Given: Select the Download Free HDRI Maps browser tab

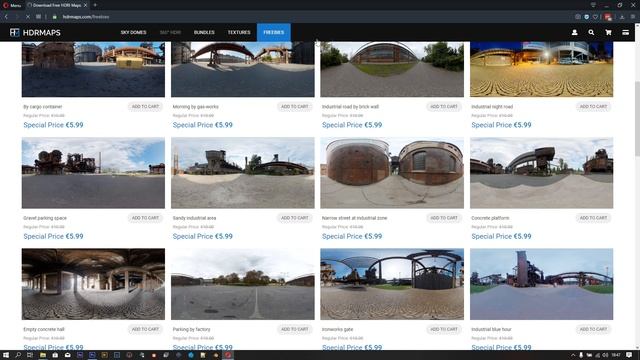Looking at the screenshot, I should point(58,5).
